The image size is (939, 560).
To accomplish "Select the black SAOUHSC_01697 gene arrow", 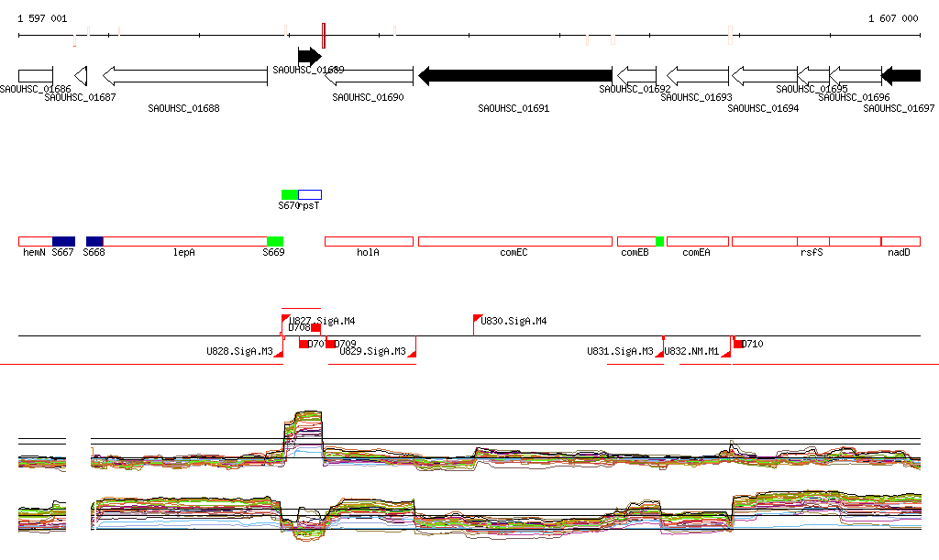I will (900, 76).
